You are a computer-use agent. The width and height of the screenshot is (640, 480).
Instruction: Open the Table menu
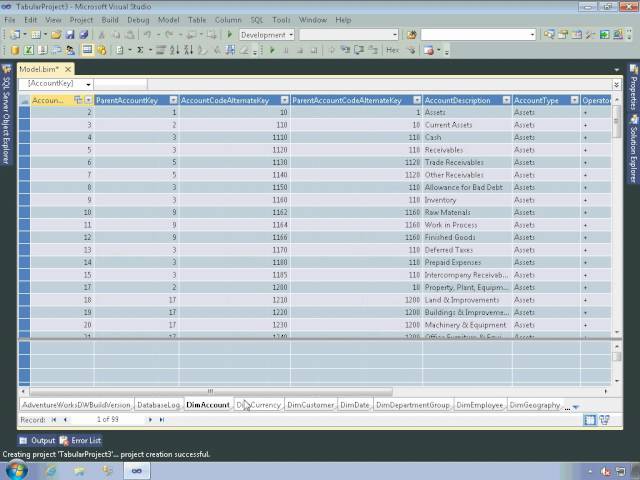click(197, 20)
